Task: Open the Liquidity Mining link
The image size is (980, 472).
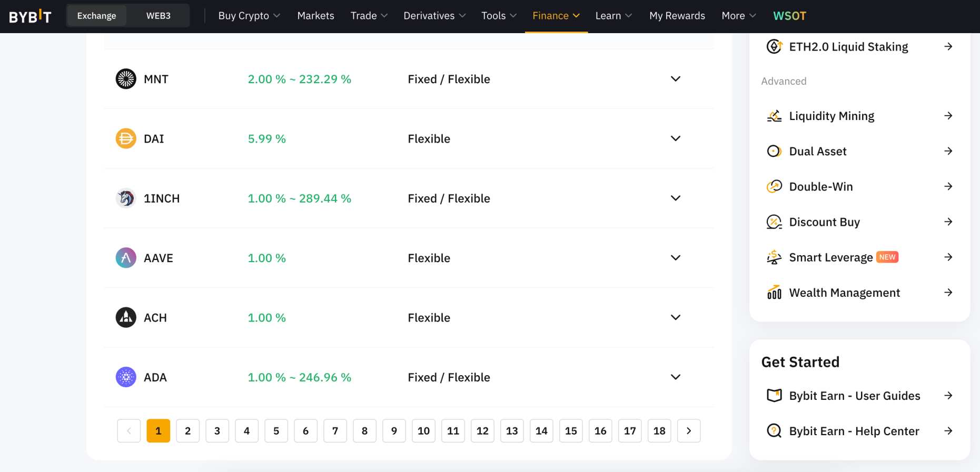Action: [x=831, y=116]
